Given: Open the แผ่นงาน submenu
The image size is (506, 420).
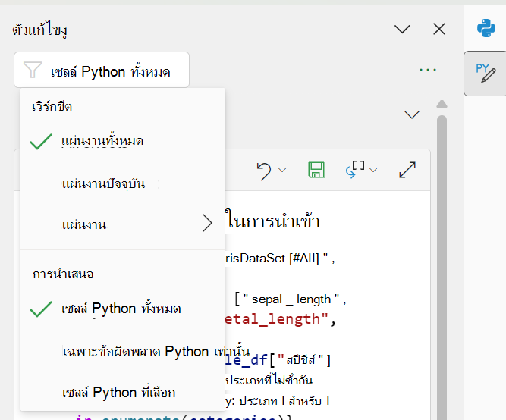Looking at the screenshot, I should coord(123,224).
